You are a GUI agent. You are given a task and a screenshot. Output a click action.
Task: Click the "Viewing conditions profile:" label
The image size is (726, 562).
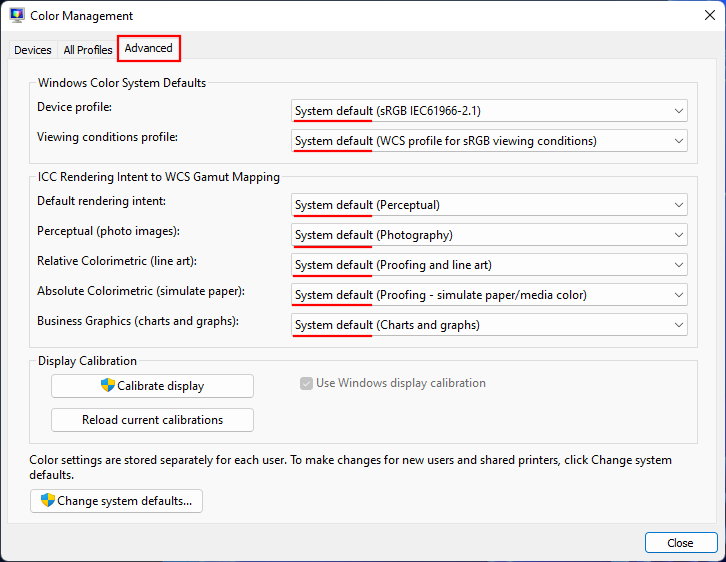(107, 137)
